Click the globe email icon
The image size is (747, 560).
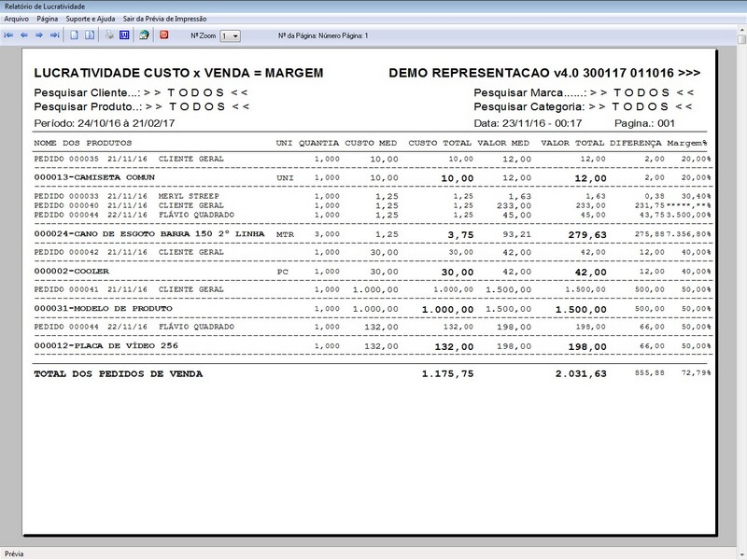pos(144,35)
